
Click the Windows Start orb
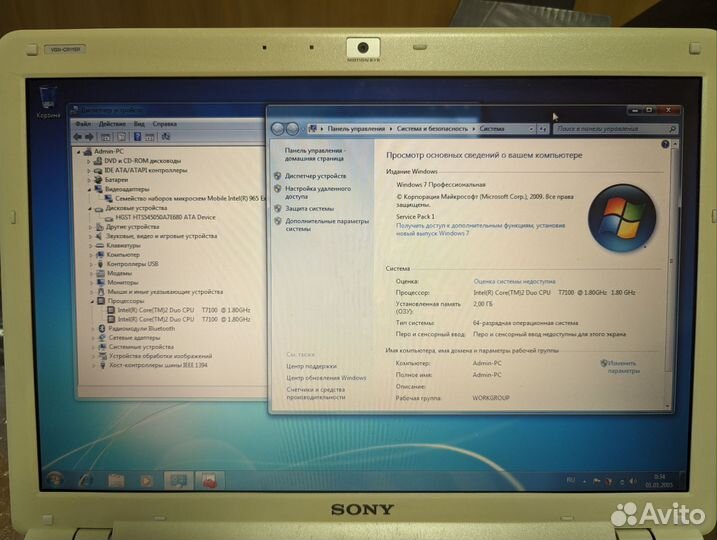(56, 478)
